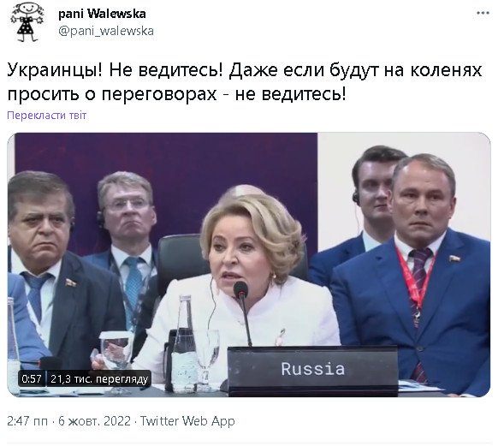
Task: Click the man wearing a red lanyard
Action: point(418,273)
